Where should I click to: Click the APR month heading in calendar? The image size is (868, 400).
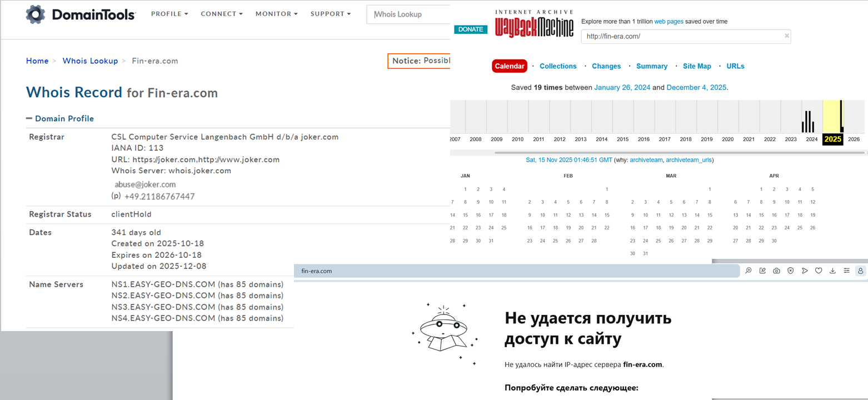tap(774, 176)
